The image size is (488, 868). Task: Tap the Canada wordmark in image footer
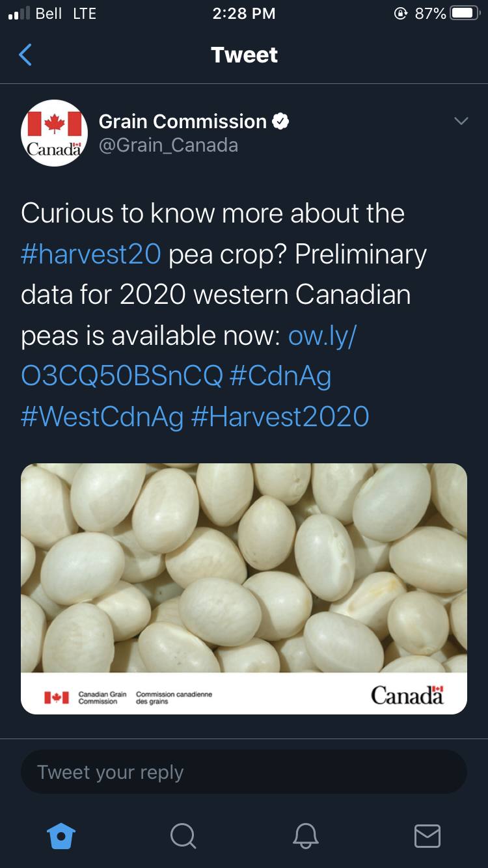[407, 694]
